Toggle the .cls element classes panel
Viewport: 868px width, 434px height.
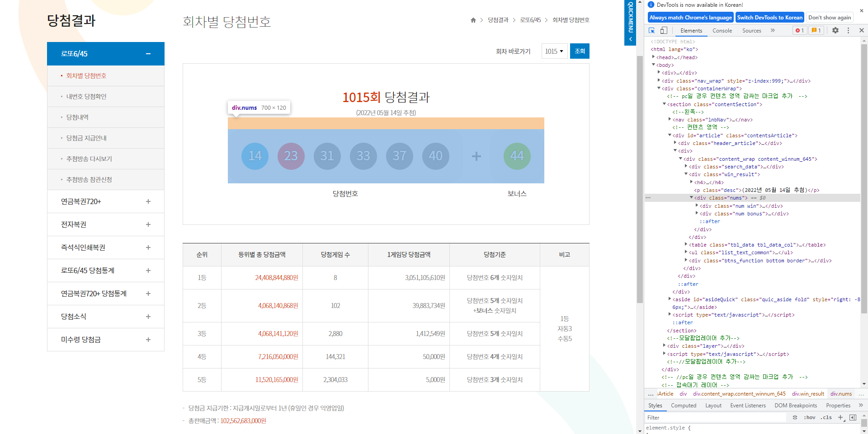click(x=826, y=417)
